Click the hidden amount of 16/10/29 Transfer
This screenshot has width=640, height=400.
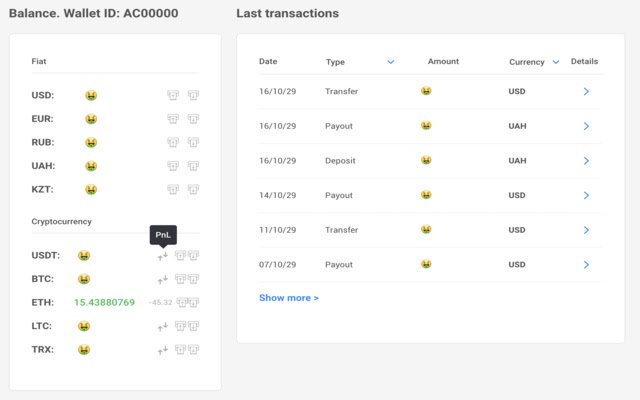point(426,91)
